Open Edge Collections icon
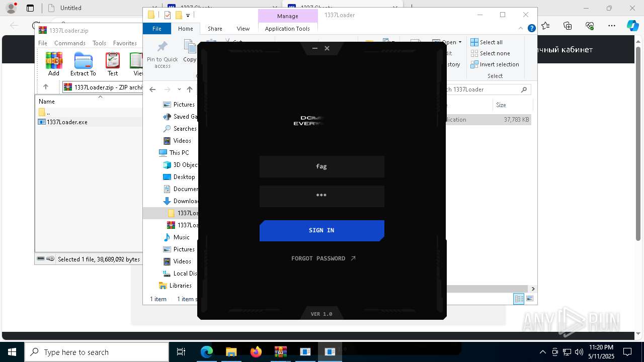Viewport: 644px width, 362px height. click(568, 25)
